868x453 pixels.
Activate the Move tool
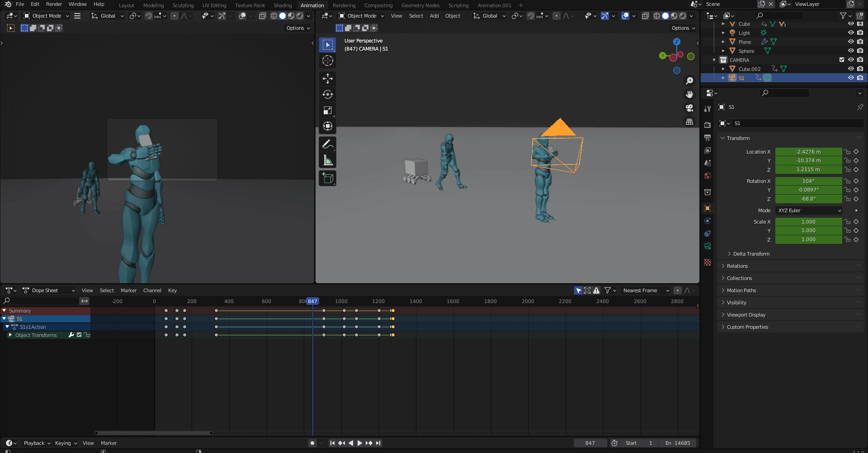[x=328, y=79]
